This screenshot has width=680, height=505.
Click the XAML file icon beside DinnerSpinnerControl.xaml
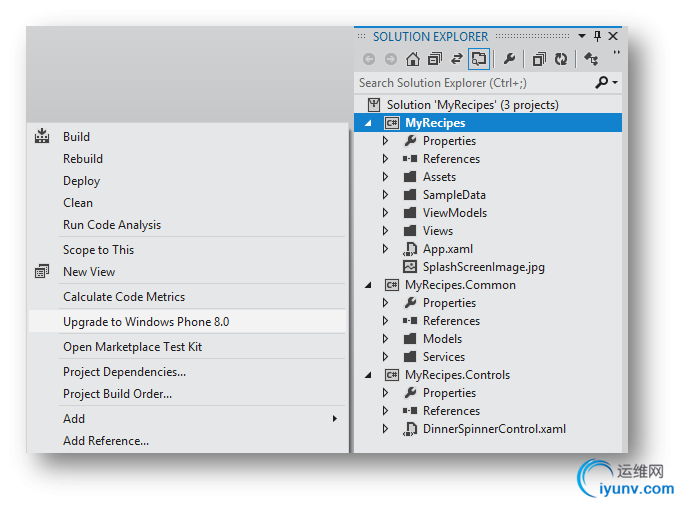(x=410, y=429)
